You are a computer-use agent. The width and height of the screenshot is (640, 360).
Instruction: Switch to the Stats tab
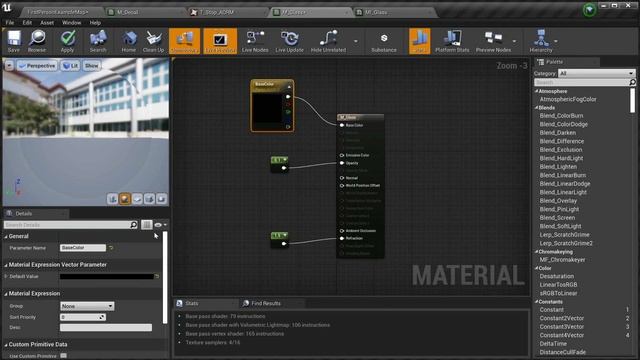pos(192,303)
